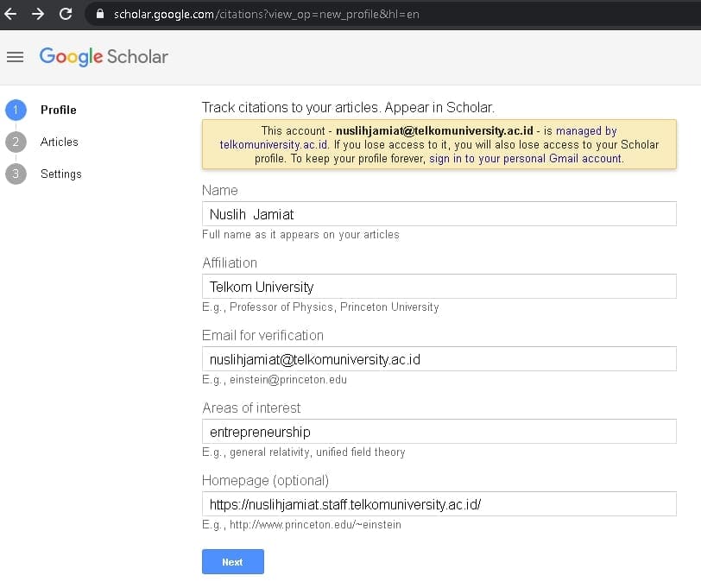Click the bold nuslihjamiat@telkomuniversity.ac.id account text
Viewport: 701px width, 588px height.
434,130
